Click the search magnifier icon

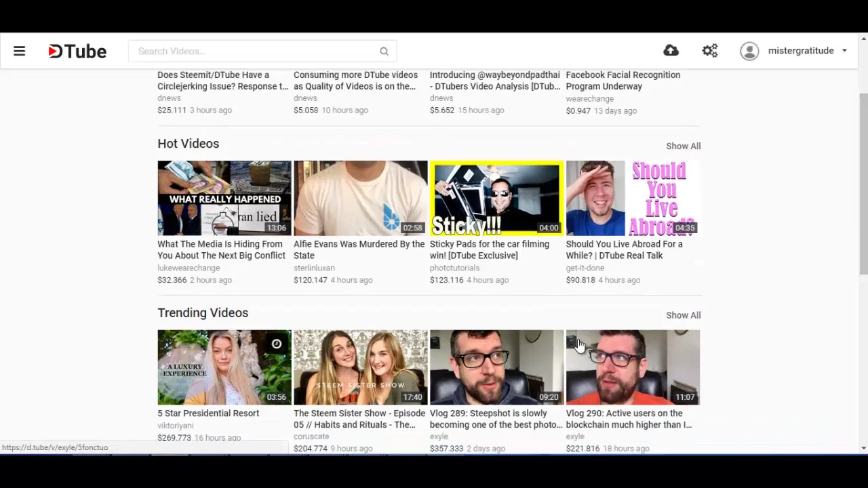pos(384,52)
